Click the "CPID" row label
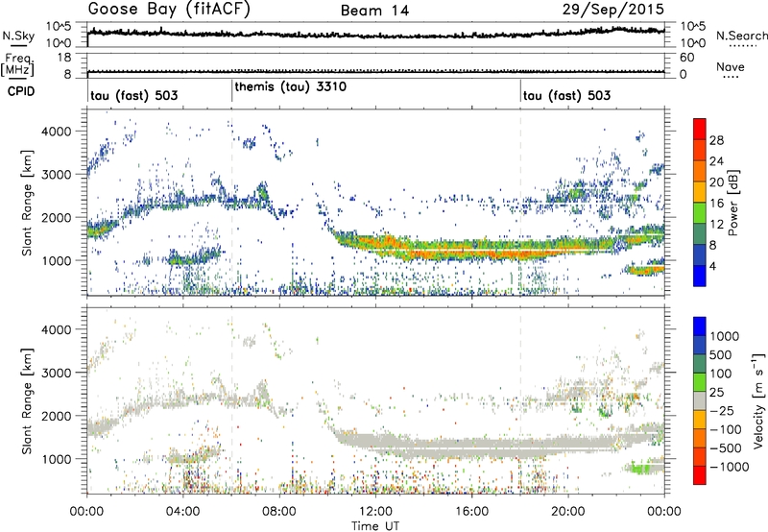This screenshot has width=768, height=532. 21,91
